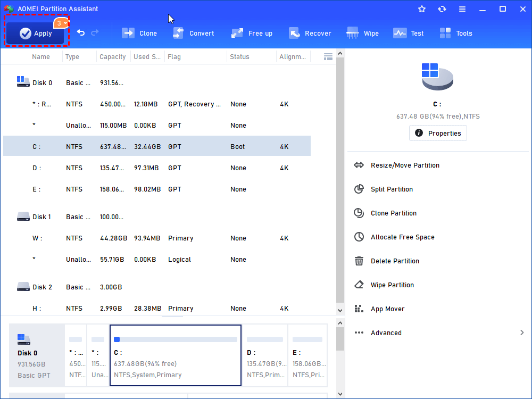Viewport: 532px width, 399px height.
Task: Select the 450MB recovery block in disk map
Action: click(x=76, y=355)
